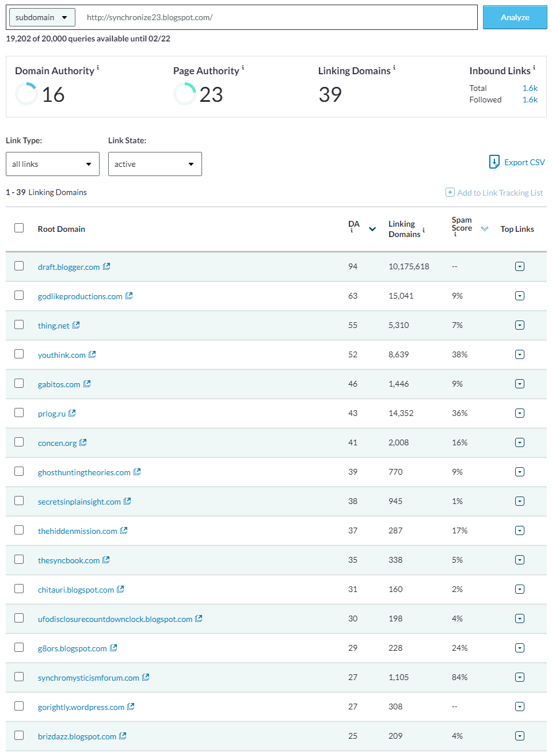Viewport: 552px width, 756px height.
Task: Click the Inbound Links info icon
Action: (534, 67)
